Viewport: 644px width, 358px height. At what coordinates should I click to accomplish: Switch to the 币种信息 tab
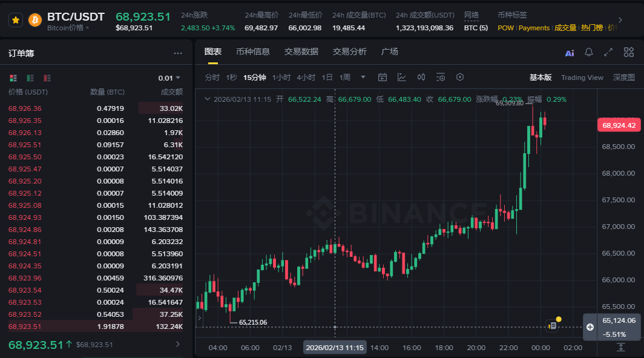pos(252,51)
